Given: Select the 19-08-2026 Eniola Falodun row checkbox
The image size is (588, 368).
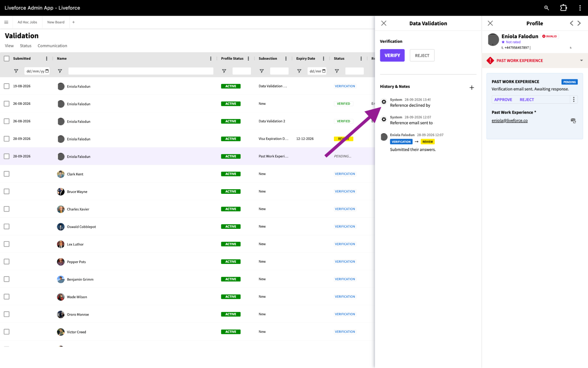Looking at the screenshot, I should [6, 86].
